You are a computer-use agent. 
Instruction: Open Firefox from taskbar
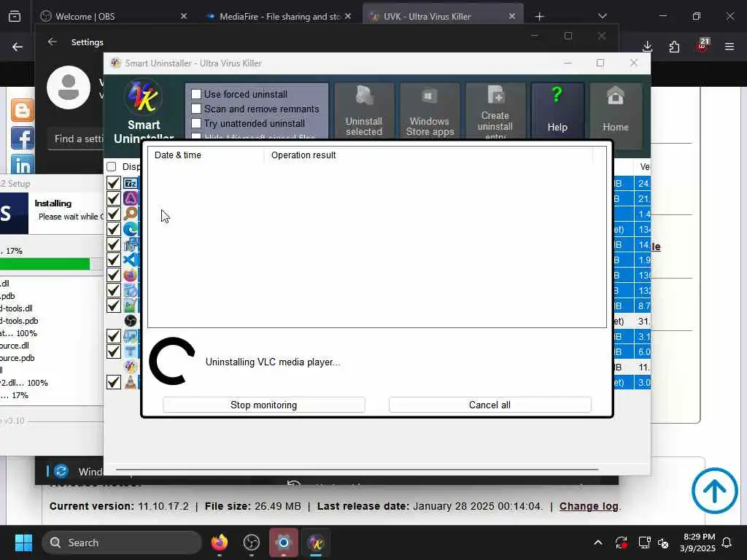coord(220,542)
